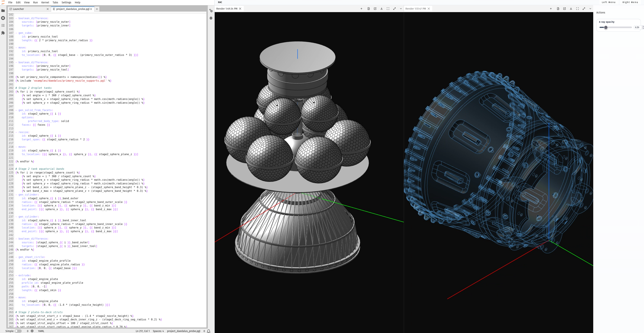Viewport: 644px width, 333px height.
Task: Open the running kernels sidebar icon
Action: [3, 18]
